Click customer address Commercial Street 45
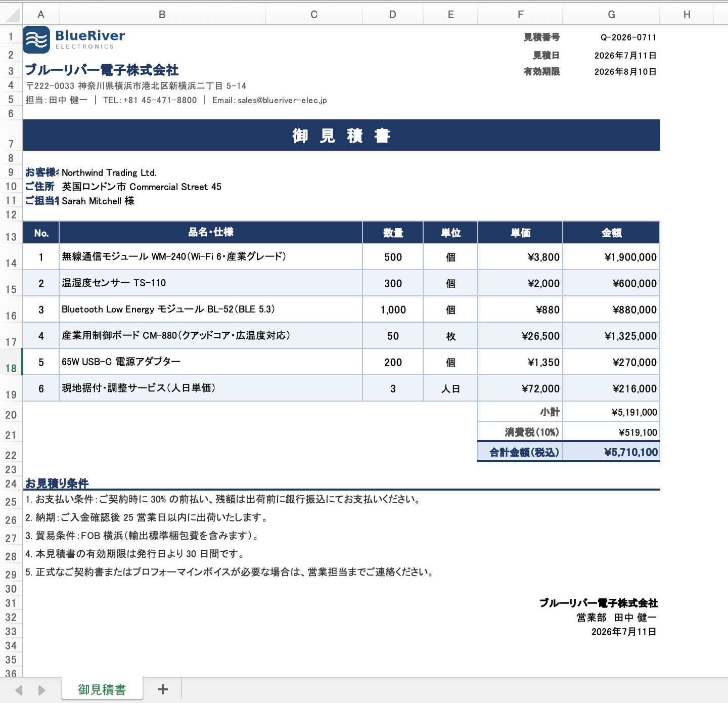The height and width of the screenshot is (703, 728). [142, 187]
